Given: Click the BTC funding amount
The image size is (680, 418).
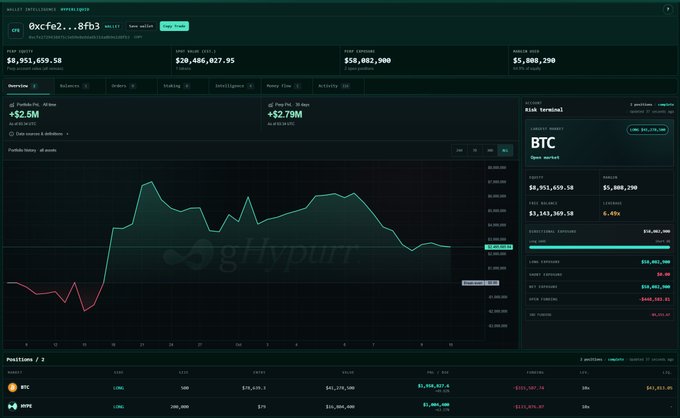Looking at the screenshot, I should click(528, 388).
